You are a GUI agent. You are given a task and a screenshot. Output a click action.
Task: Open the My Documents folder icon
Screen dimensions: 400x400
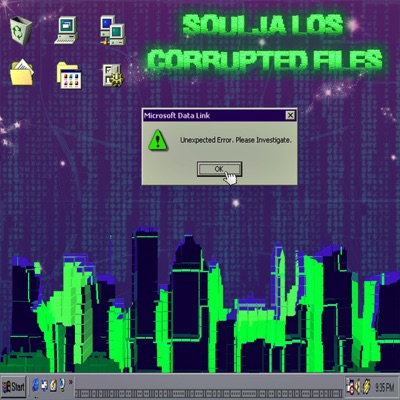point(22,72)
